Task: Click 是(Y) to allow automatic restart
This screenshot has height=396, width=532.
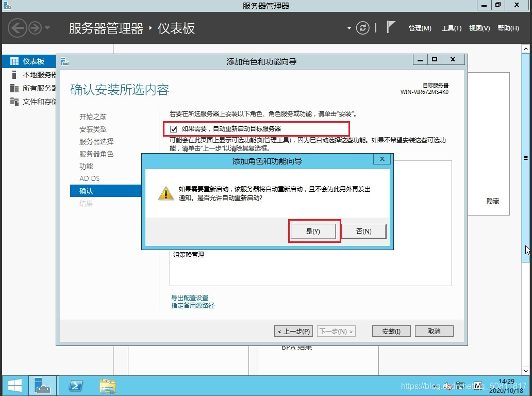Action: pos(313,231)
